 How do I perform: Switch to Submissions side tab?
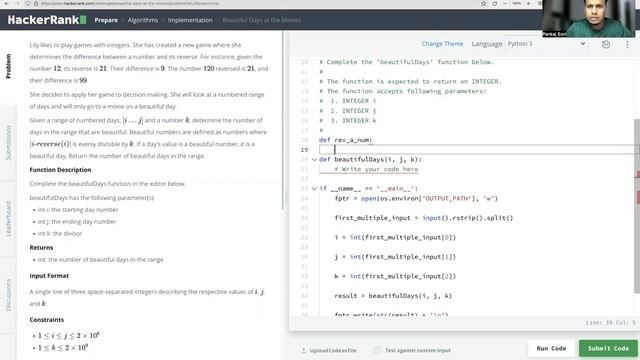pyautogui.click(x=8, y=142)
